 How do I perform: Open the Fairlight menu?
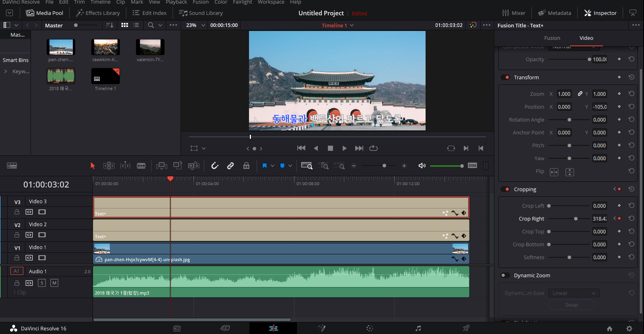coord(242,2)
